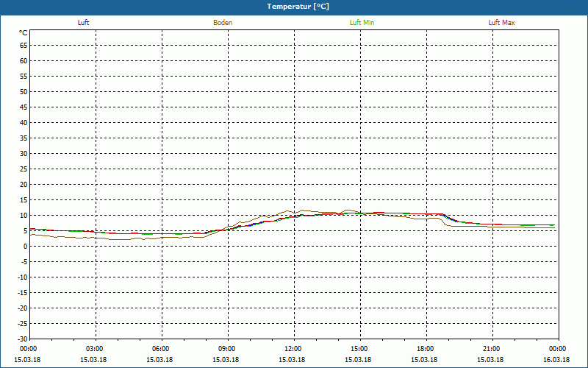This screenshot has width=588, height=368.
Task: Click the -15 y-axis value
Action: [x=23, y=292]
